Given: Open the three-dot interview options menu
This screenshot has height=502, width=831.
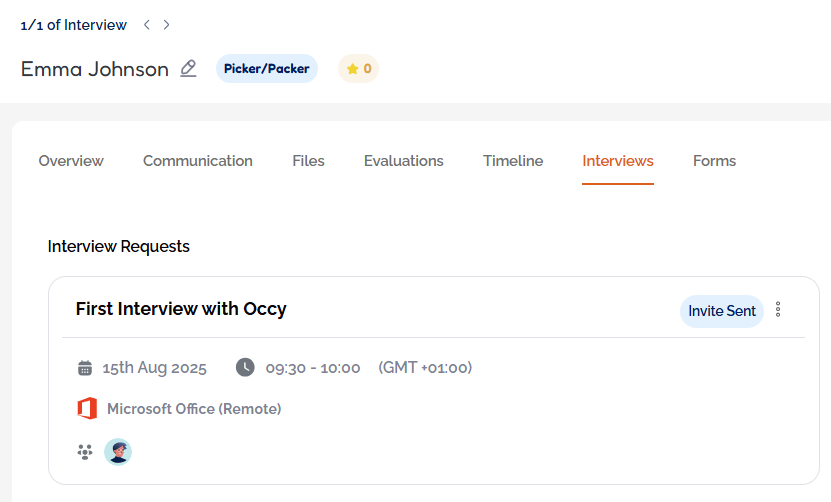Looking at the screenshot, I should click(778, 310).
